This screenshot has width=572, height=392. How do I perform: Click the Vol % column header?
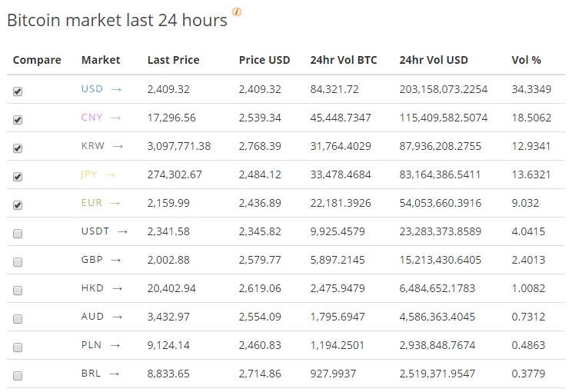[x=526, y=60]
